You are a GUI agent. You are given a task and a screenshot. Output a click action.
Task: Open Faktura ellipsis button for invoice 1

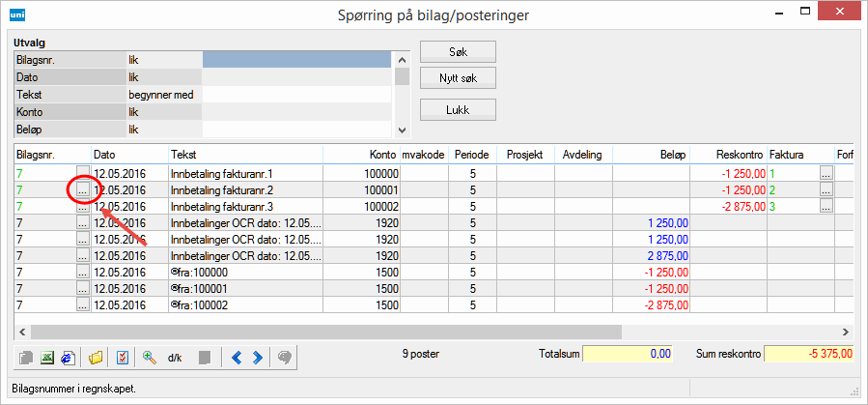point(826,173)
